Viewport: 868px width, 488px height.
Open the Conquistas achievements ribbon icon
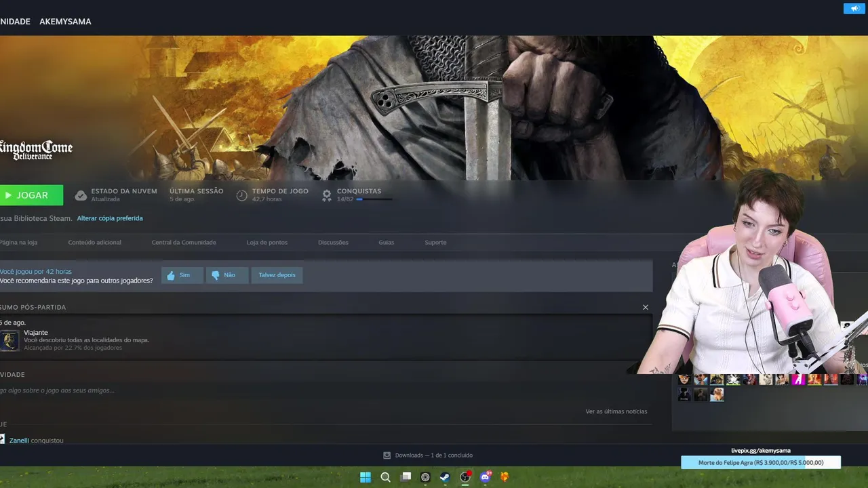click(x=326, y=195)
